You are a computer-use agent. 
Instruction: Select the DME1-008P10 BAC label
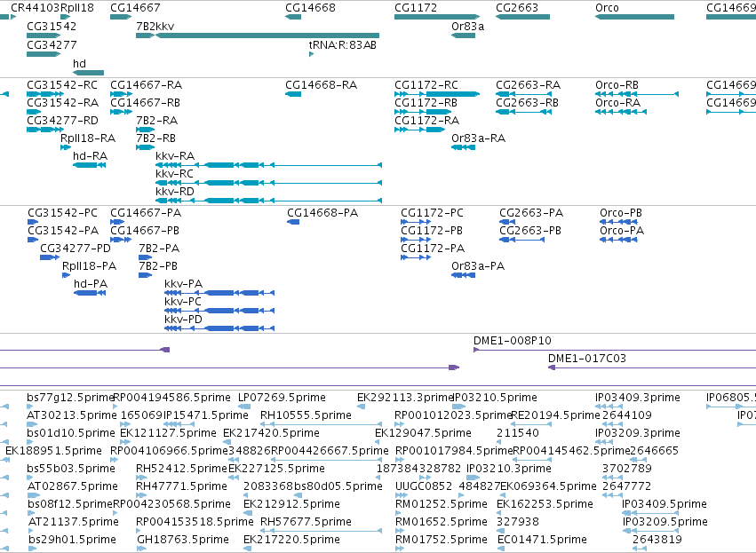[512, 341]
